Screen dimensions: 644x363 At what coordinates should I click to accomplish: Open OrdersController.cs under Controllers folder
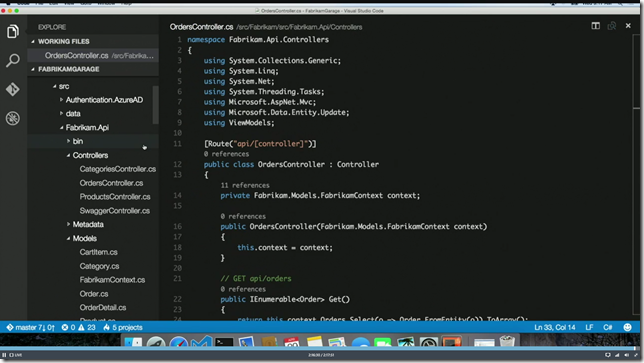(x=111, y=183)
